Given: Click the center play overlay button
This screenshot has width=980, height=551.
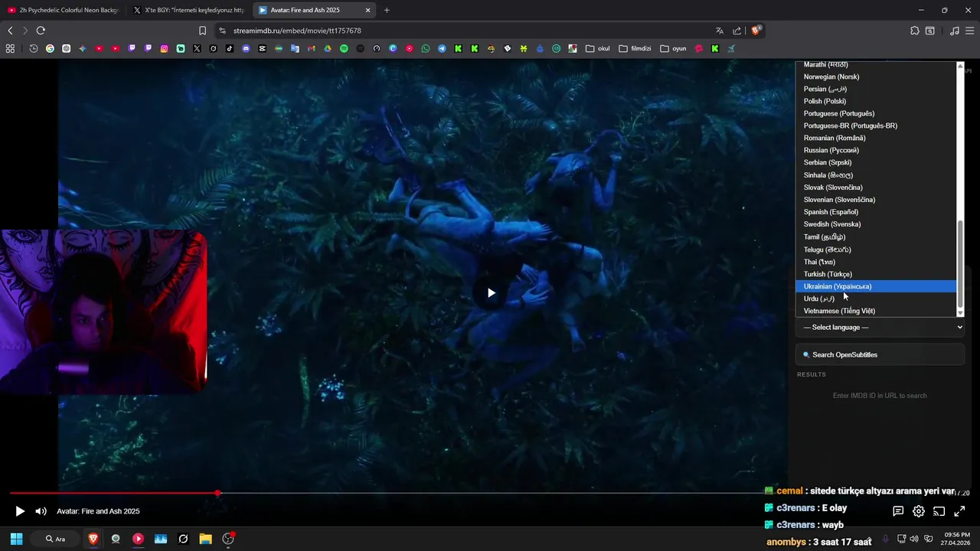Looking at the screenshot, I should click(491, 292).
